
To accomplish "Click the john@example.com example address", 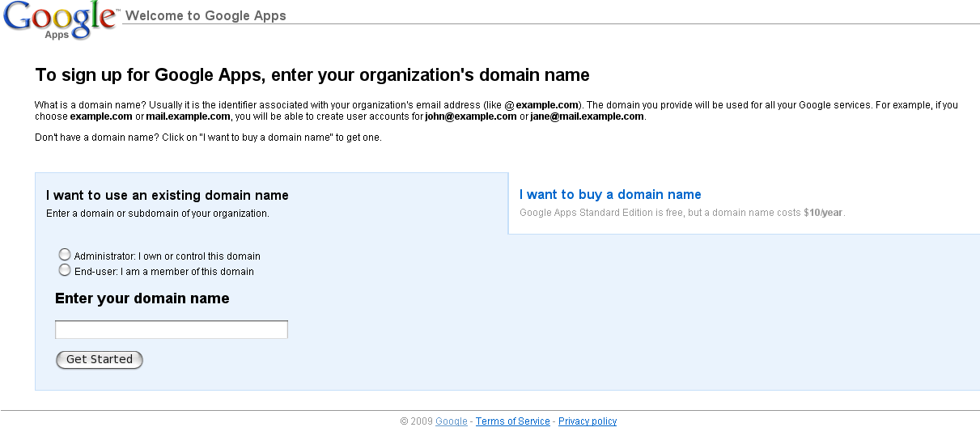I will [x=471, y=116].
